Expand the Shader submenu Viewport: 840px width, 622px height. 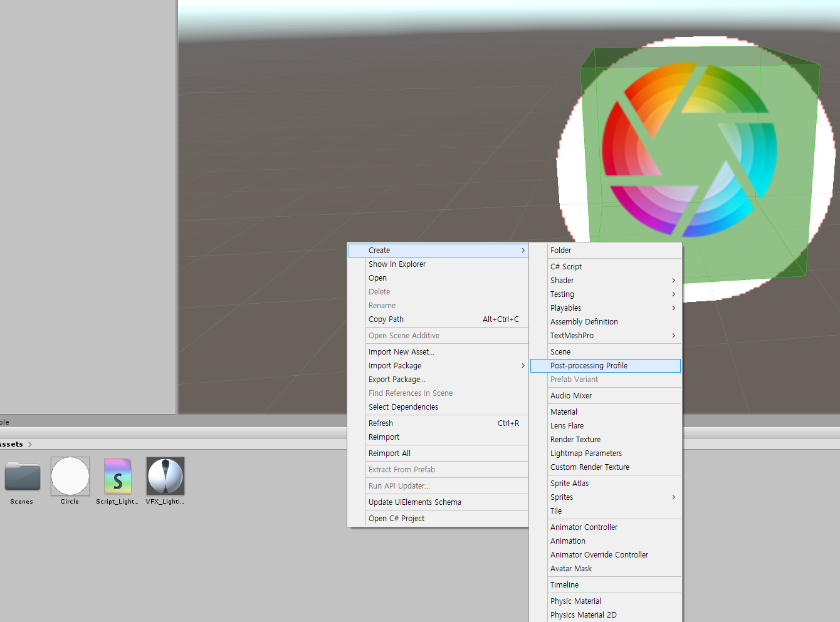pyautogui.click(x=606, y=281)
